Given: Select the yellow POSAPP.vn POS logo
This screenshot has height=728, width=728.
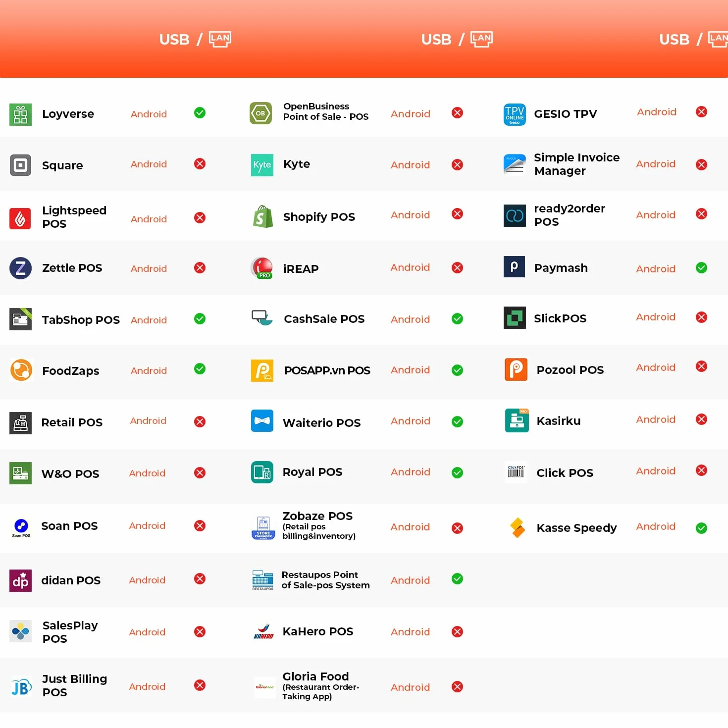Looking at the screenshot, I should coord(262,370).
